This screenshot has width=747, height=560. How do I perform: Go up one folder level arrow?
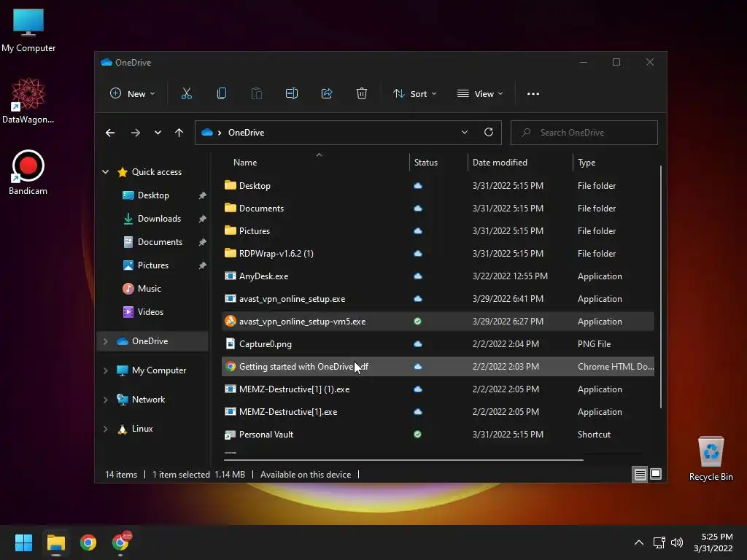pos(179,133)
